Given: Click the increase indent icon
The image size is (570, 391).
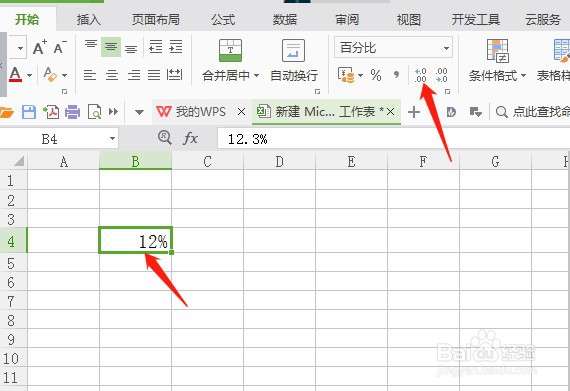Looking at the screenshot, I should pyautogui.click(x=176, y=47).
